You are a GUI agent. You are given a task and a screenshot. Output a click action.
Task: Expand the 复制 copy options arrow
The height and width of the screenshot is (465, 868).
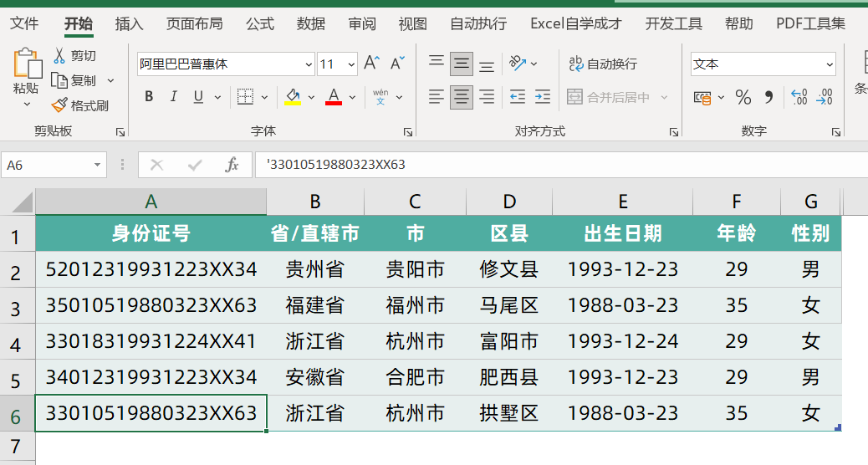click(x=110, y=80)
